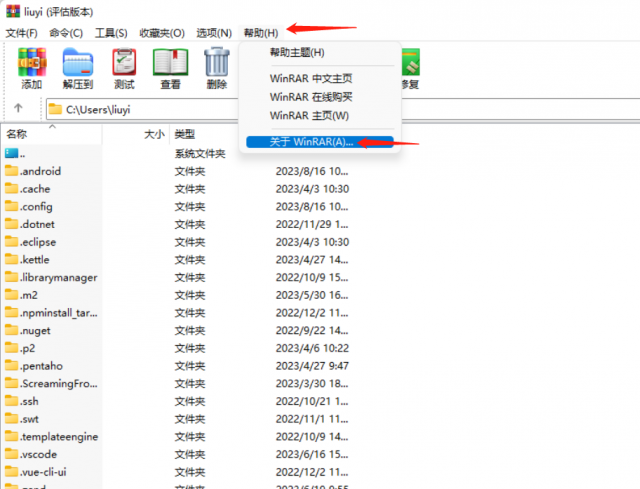Click the date 2023/6/16 15...
The image size is (640, 489).
312,454
